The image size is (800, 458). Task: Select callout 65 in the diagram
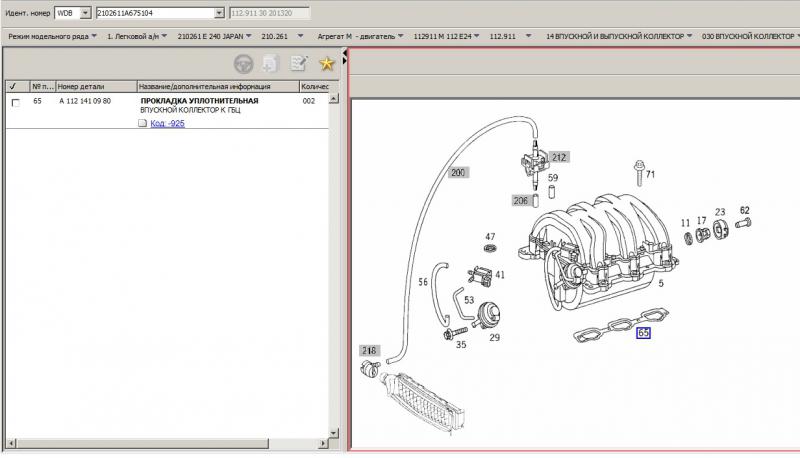(643, 333)
